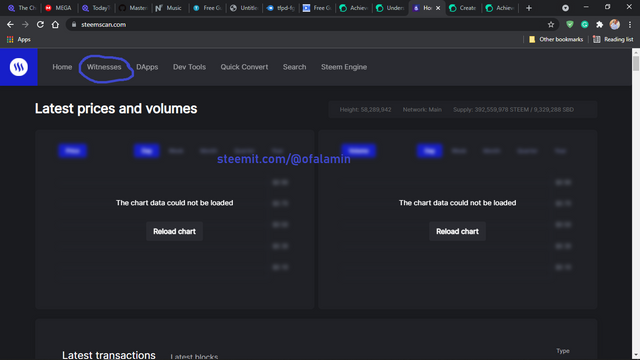Image resolution: width=640 pixels, height=360 pixels.
Task: Open a new browser tab
Action: click(x=529, y=8)
